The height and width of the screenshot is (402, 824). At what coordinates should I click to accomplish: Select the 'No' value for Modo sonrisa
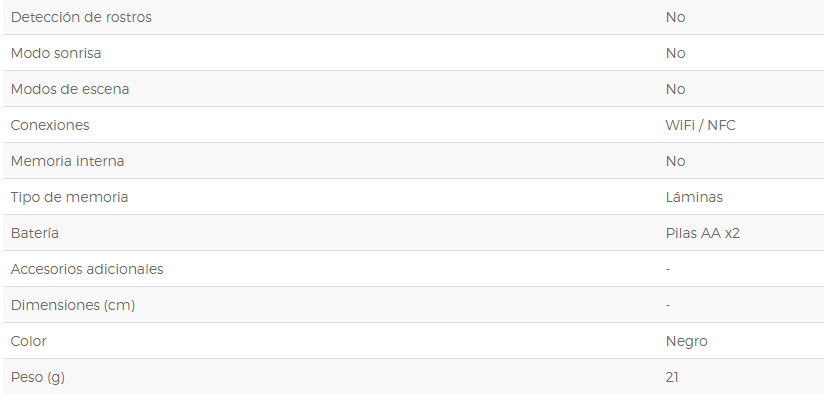[675, 53]
